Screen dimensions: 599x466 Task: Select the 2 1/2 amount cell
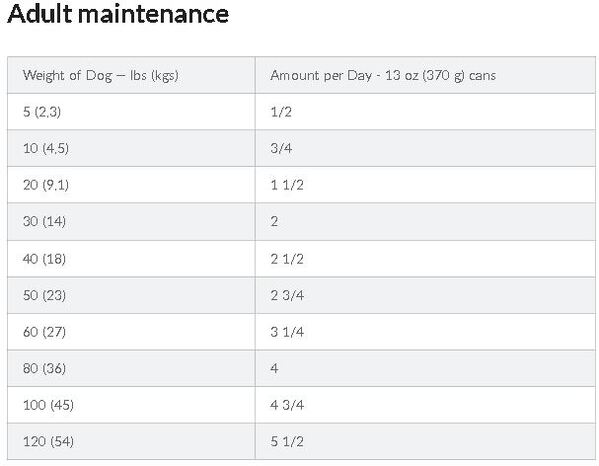[425, 259]
